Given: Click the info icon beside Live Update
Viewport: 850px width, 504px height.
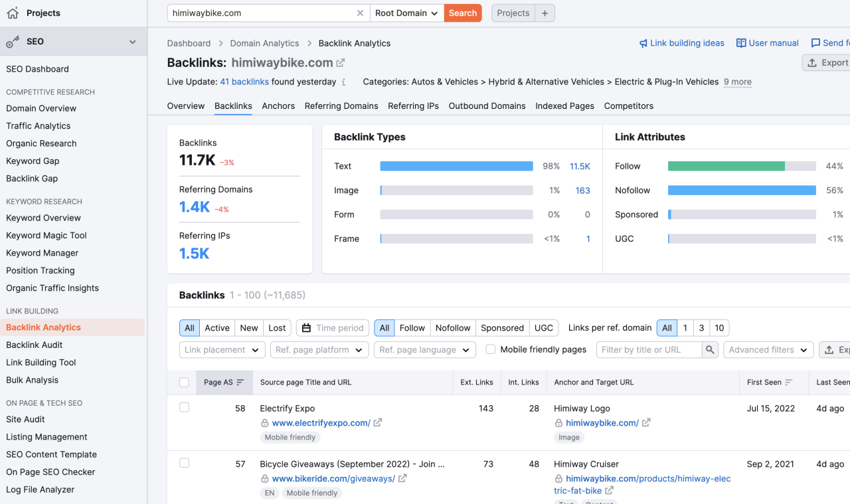Looking at the screenshot, I should coord(343,82).
